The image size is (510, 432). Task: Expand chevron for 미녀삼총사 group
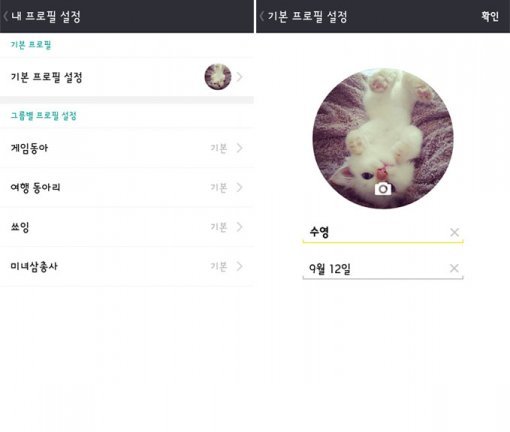pos(239,266)
